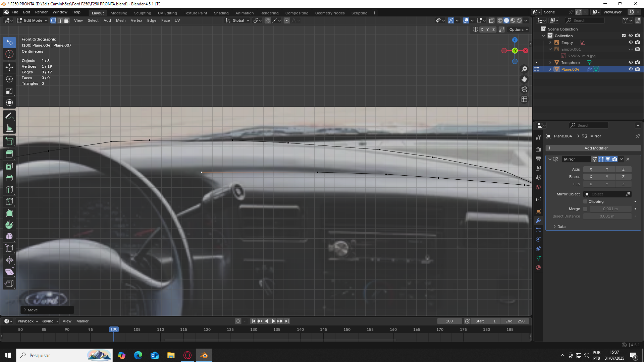644x362 pixels.
Task: Select the Knife tool in toolbar
Action: pyautogui.click(x=9, y=201)
